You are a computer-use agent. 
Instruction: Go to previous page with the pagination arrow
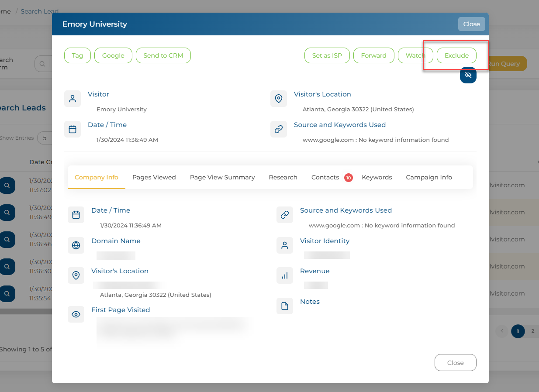[502, 331]
